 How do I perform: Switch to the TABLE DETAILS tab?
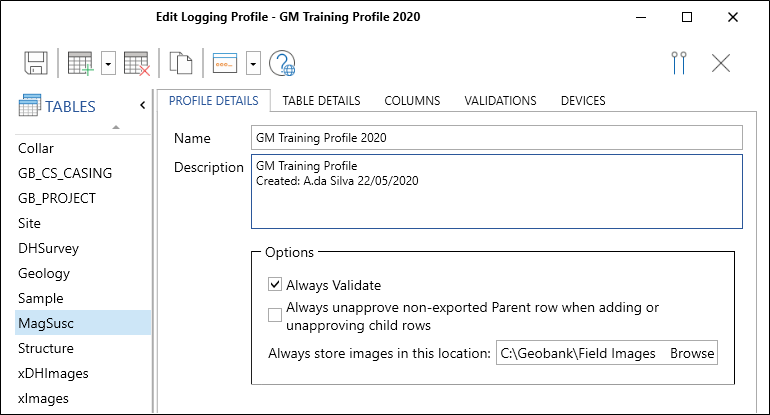pyautogui.click(x=321, y=101)
